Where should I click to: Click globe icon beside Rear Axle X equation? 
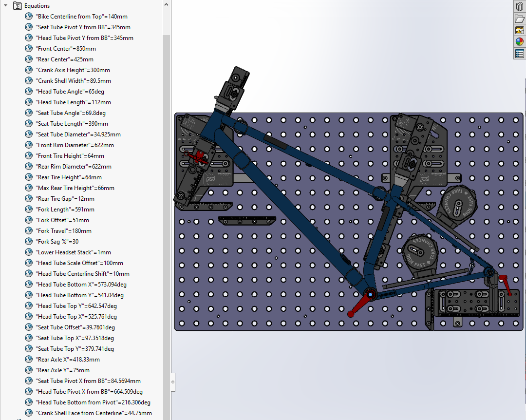(x=29, y=360)
